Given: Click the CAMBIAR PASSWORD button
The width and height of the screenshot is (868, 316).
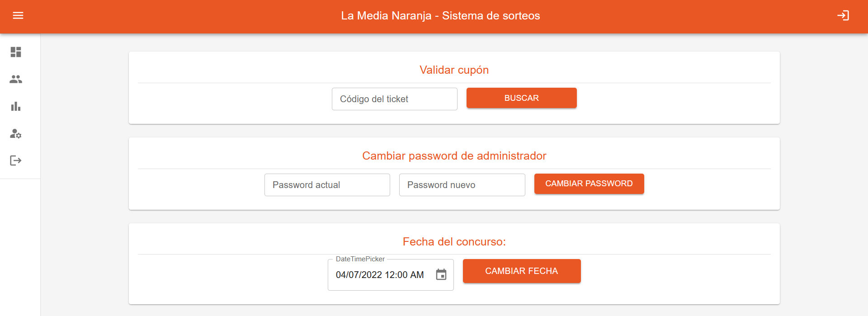Looking at the screenshot, I should click(x=589, y=184).
